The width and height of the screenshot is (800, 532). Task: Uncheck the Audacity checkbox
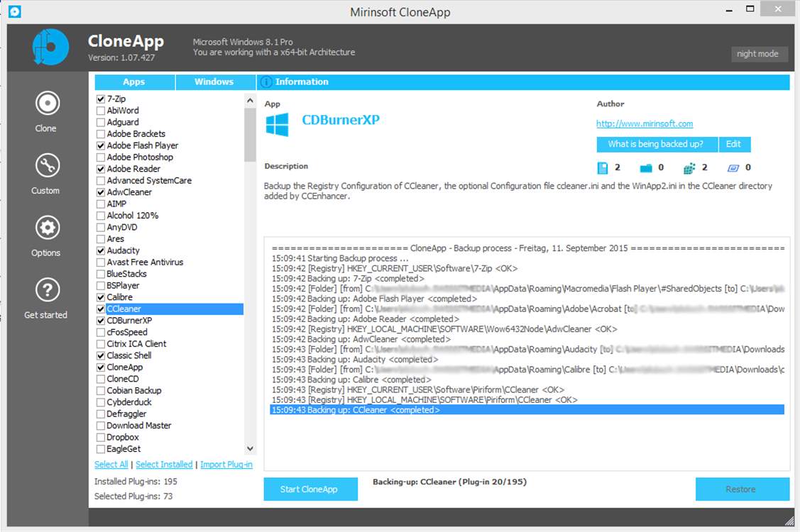coord(101,251)
